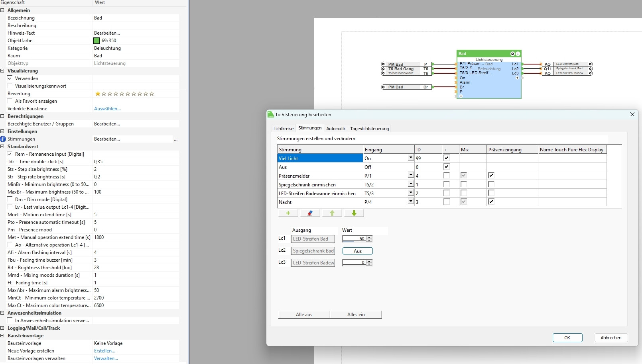Click the Objektfarbe green color swatch
This screenshot has width=642, height=364.
click(96, 41)
